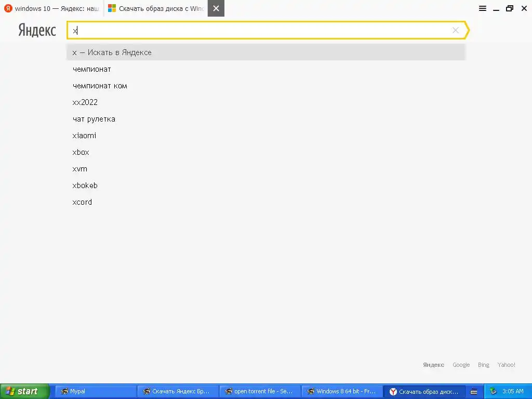Select the 'Скачать образ диска с Windows' tab
This screenshot has height=399, width=532.
[x=156, y=8]
